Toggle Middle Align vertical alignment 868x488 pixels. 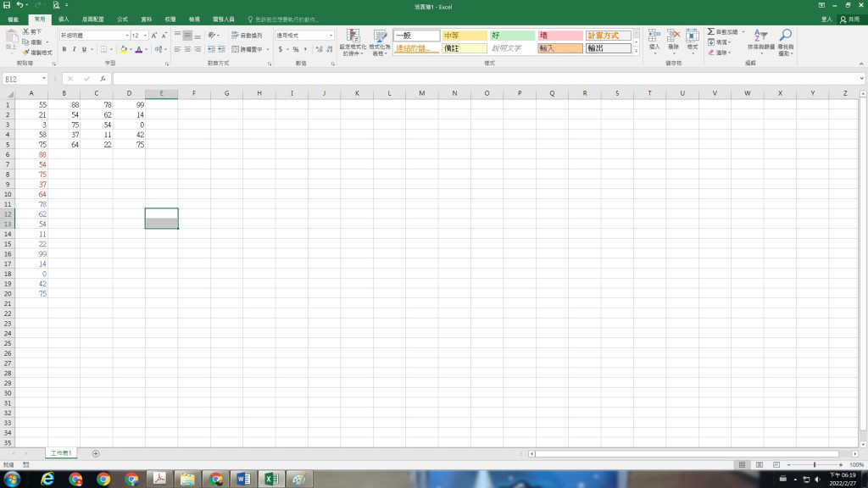coord(187,36)
